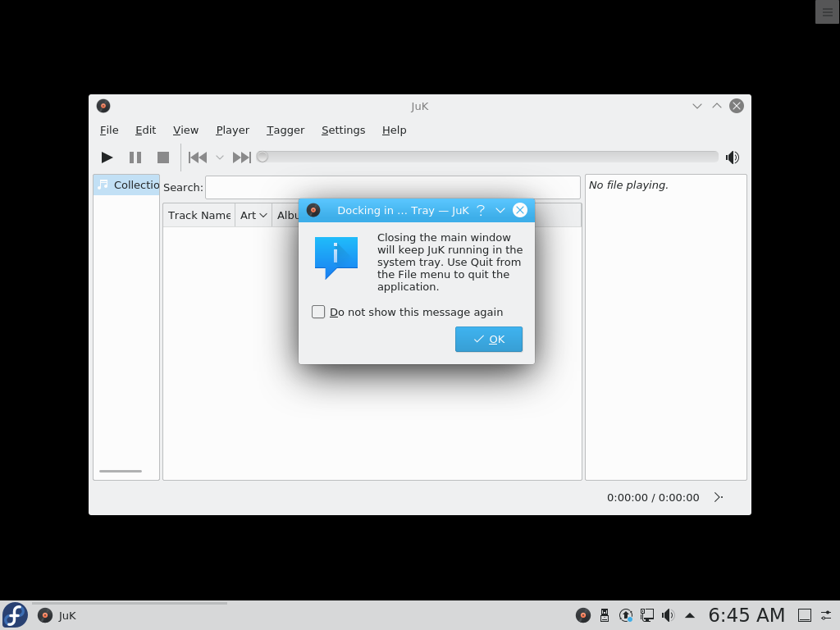This screenshot has width=840, height=630.
Task: Enable 'Do not show this message again'
Action: click(318, 312)
